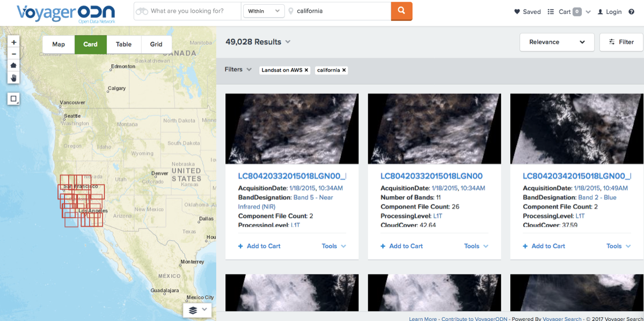Activate the pan hand tool
The height and width of the screenshot is (321, 644).
(x=13, y=78)
